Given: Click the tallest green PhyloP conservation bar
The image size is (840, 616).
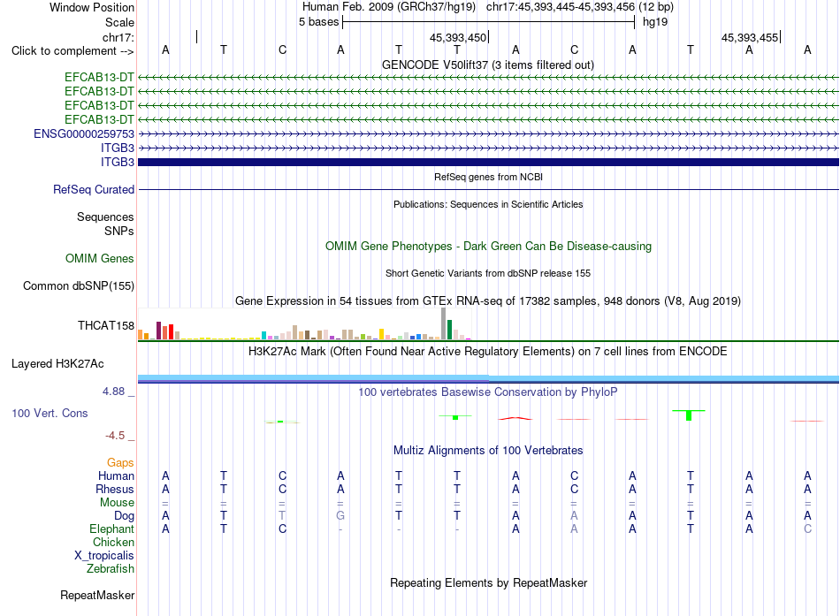Looking at the screenshot, I should (x=689, y=415).
